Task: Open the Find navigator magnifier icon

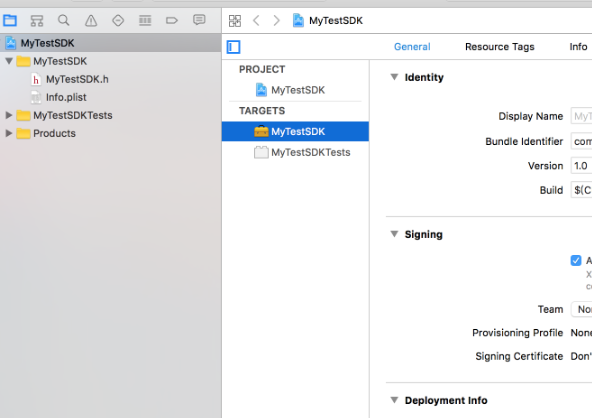Action: click(x=63, y=20)
